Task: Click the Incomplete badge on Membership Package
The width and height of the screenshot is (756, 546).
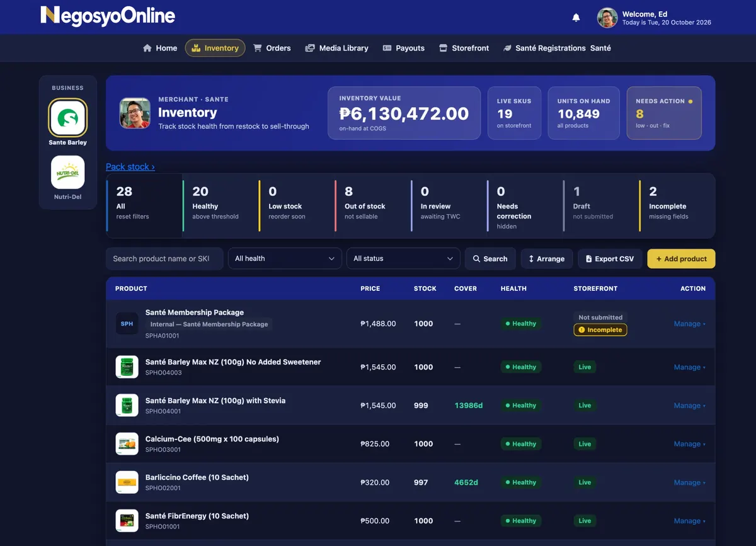Action: pyautogui.click(x=600, y=330)
